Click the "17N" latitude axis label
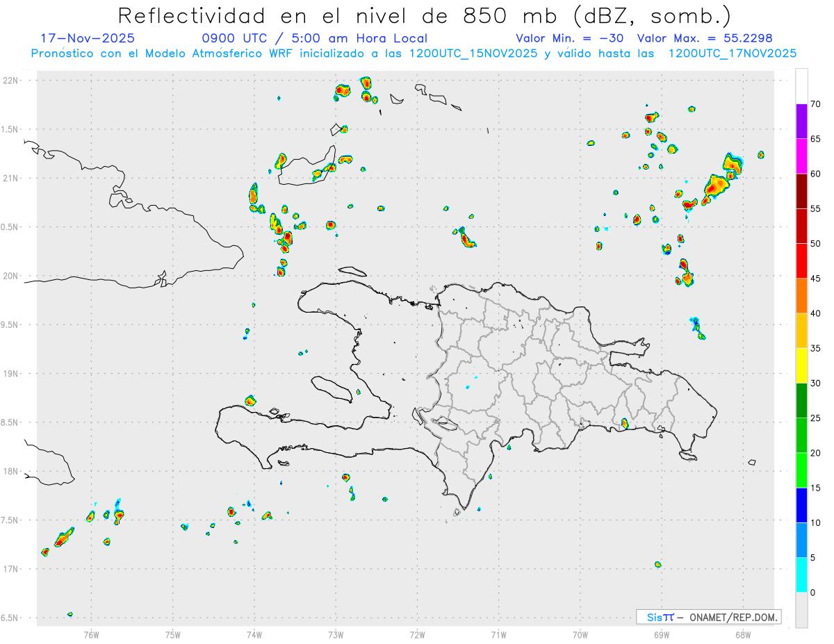 pos(12,569)
